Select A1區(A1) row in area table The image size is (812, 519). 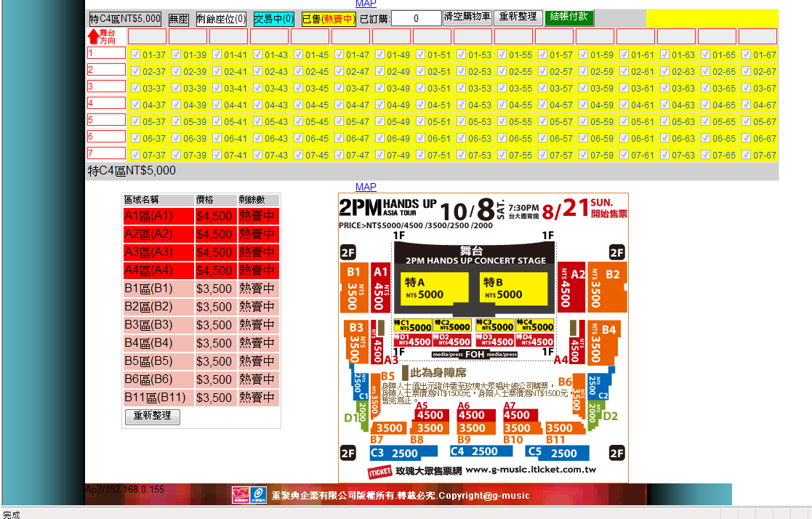201,216
